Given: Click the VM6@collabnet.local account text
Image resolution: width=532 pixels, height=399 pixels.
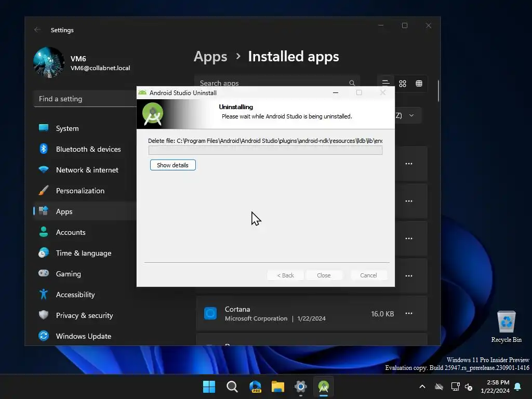Looking at the screenshot, I should click(x=100, y=68).
